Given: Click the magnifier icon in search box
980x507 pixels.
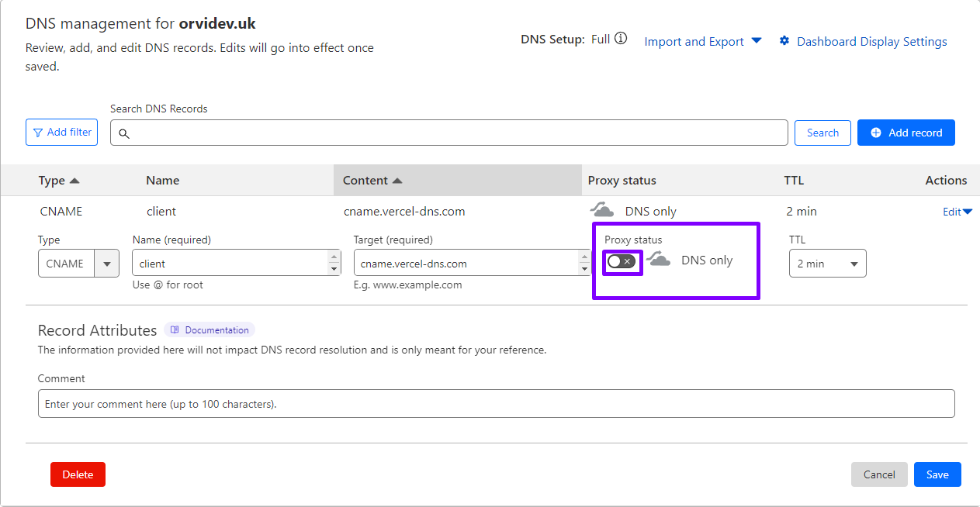Looking at the screenshot, I should click(123, 133).
